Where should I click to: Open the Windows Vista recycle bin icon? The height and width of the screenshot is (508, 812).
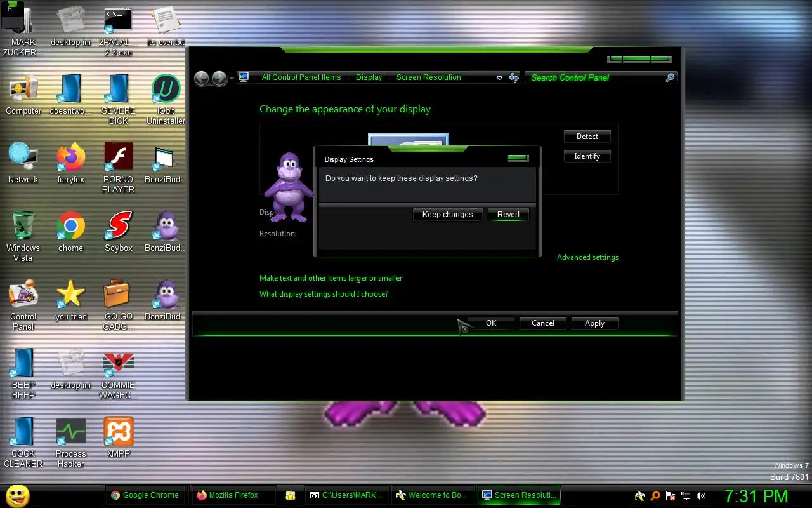coord(23,236)
